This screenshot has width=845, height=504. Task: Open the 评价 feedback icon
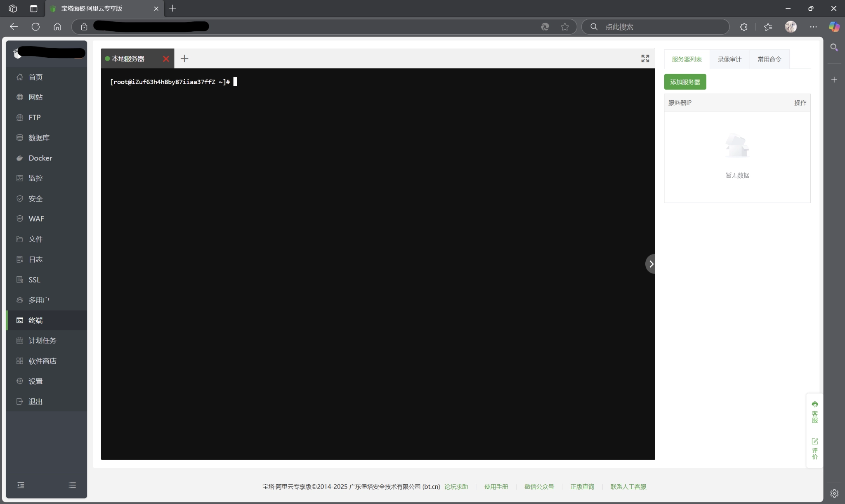click(x=814, y=448)
